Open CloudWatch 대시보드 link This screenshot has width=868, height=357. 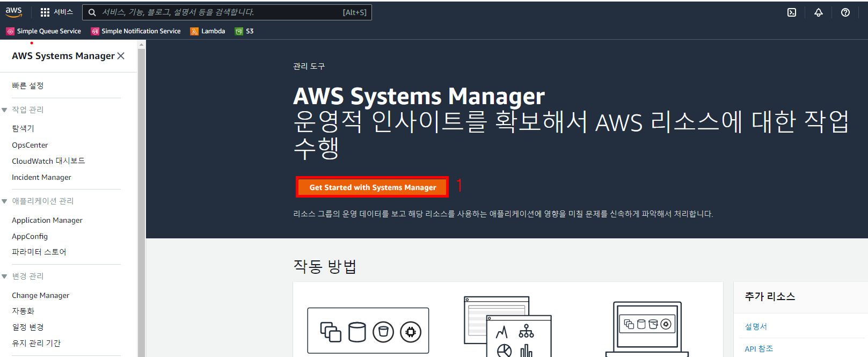(x=48, y=161)
